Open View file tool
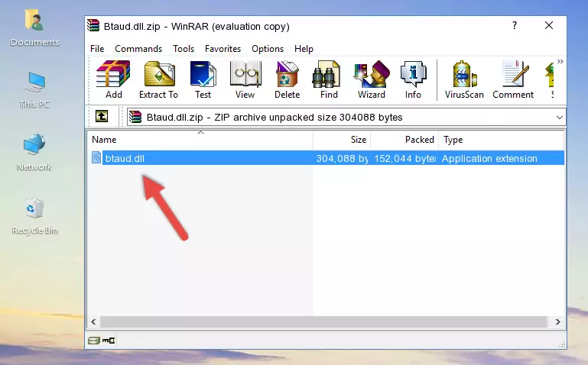Image resolution: width=588 pixels, height=365 pixels. pos(245,79)
